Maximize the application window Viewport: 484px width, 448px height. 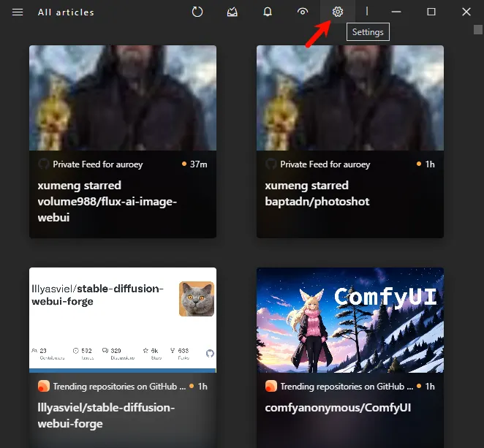coord(431,12)
